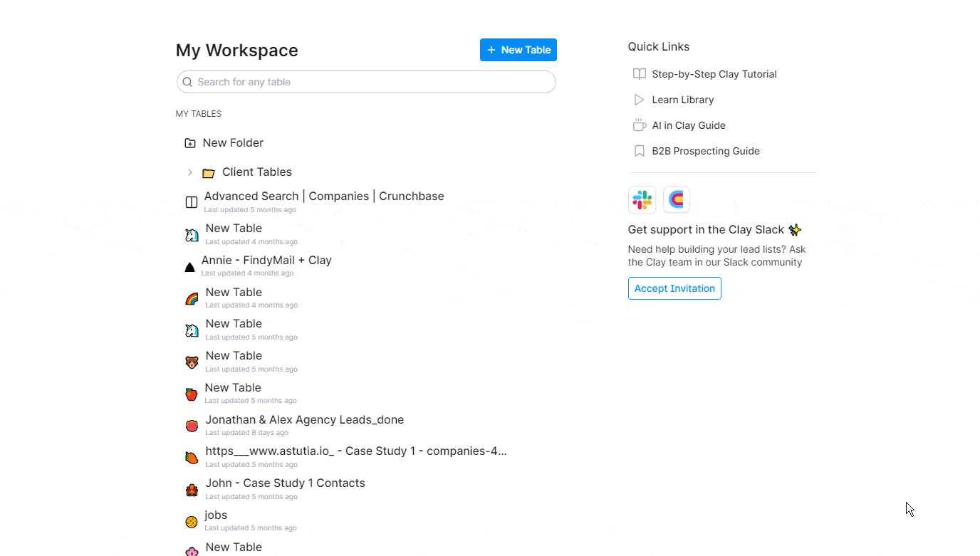The image size is (980, 556).
Task: Open 'Jonathan & Alex Agency Leads_done' table
Action: point(305,420)
